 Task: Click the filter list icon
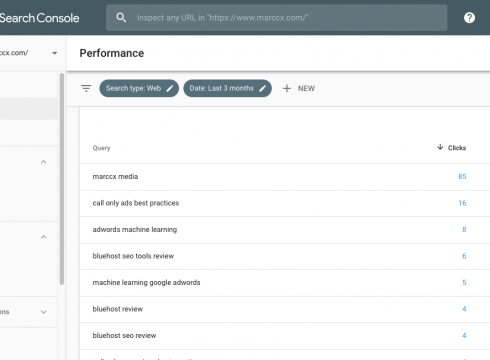pyautogui.click(x=86, y=88)
